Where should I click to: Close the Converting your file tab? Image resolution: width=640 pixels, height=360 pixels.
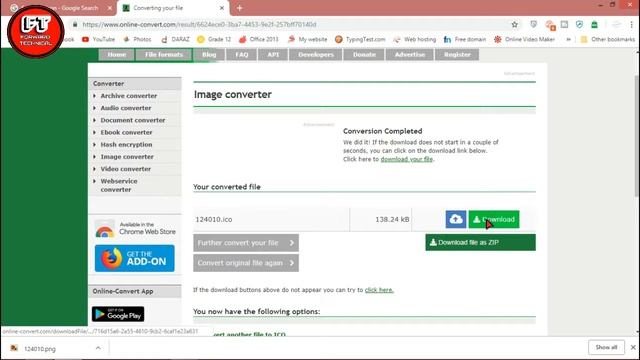222,8
